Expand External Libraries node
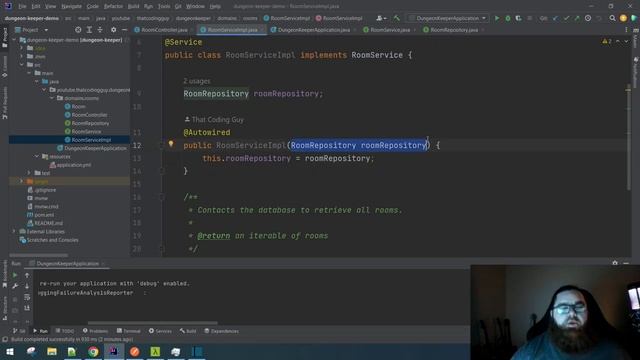640x360 pixels. (14, 231)
